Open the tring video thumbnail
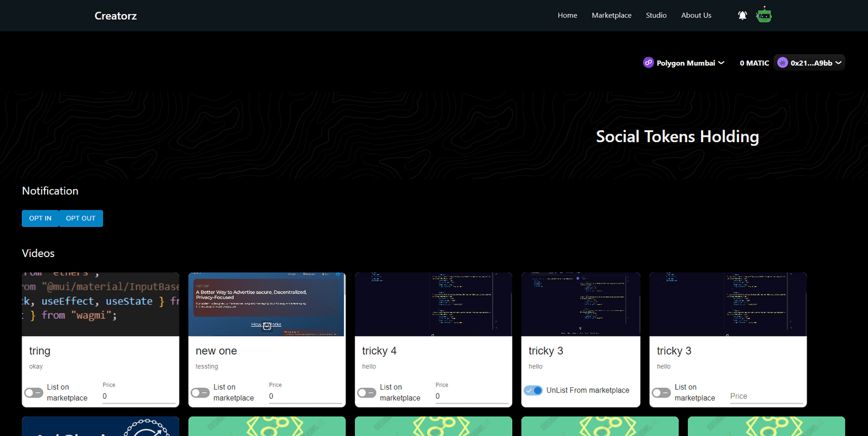This screenshot has width=868, height=436. click(101, 304)
